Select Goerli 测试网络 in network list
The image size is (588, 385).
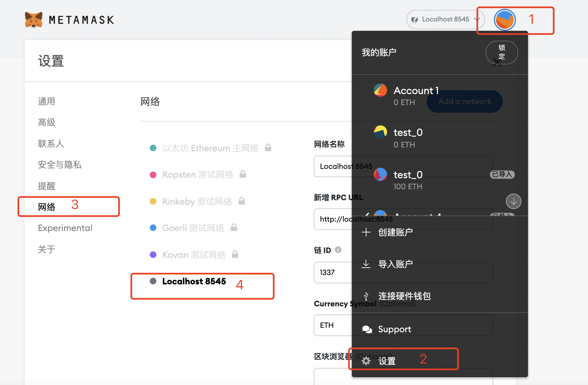coord(193,228)
